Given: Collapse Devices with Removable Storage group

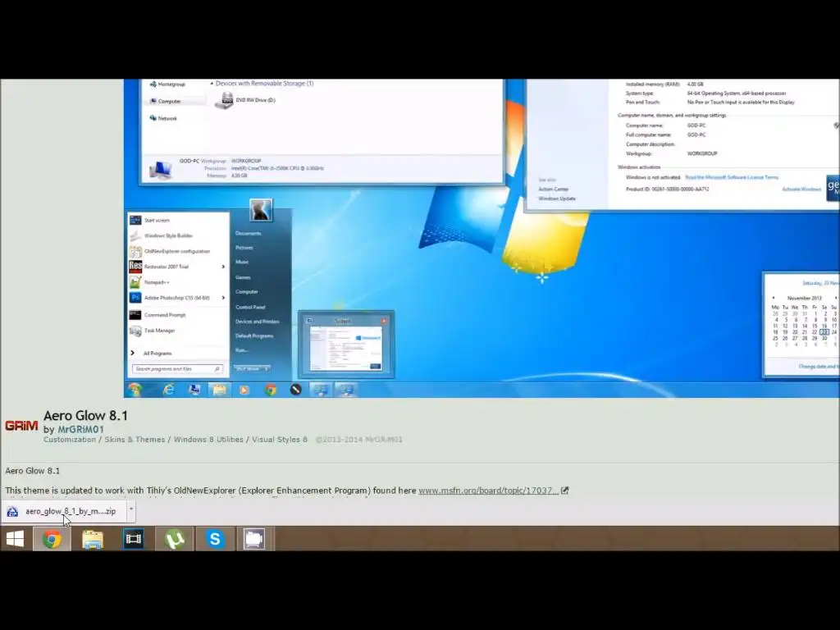Looking at the screenshot, I should pyautogui.click(x=212, y=84).
